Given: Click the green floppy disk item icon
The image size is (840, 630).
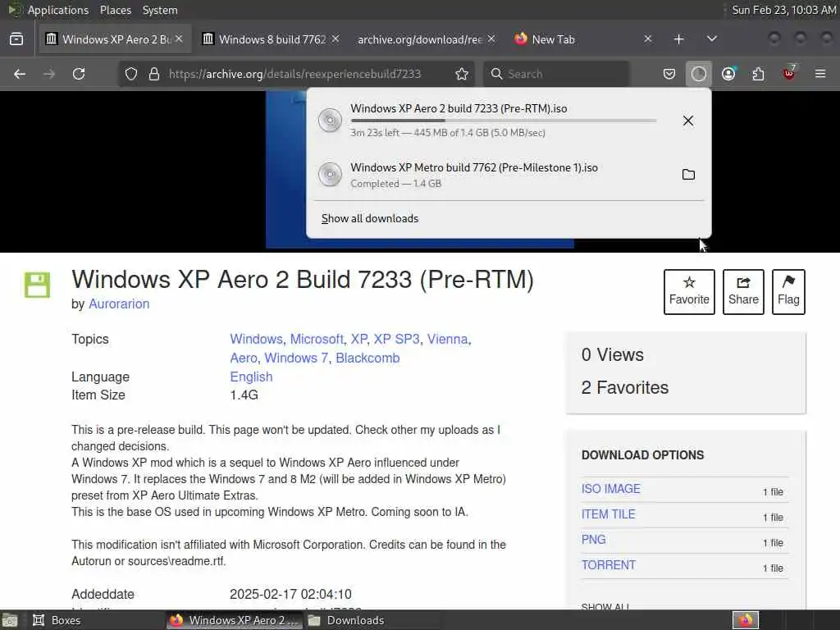Looking at the screenshot, I should (37, 285).
